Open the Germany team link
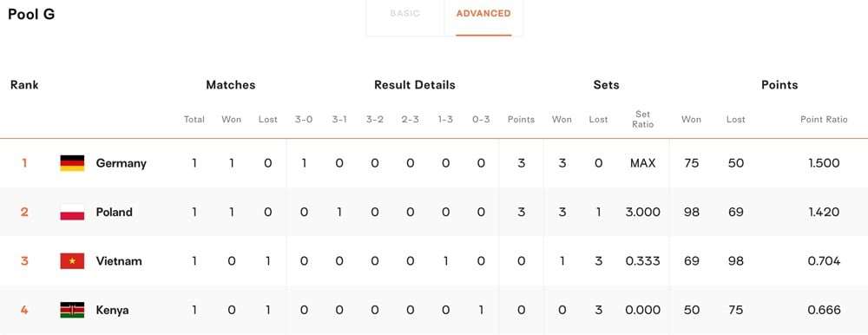 (122, 163)
